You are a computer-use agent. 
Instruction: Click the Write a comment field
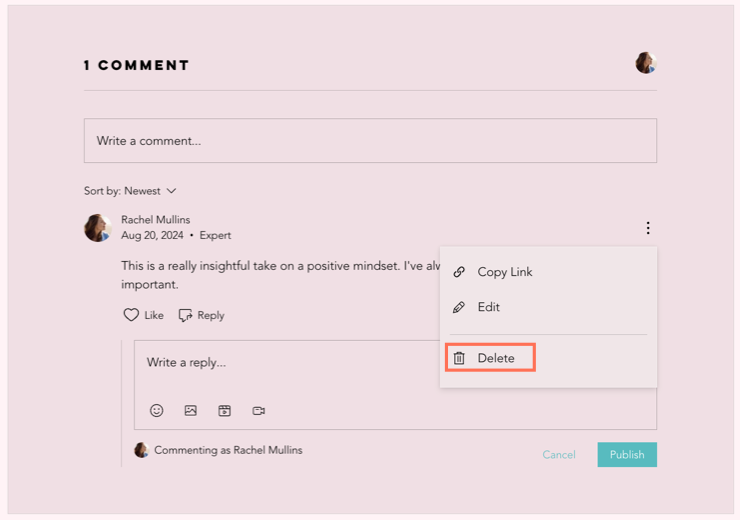click(x=370, y=141)
